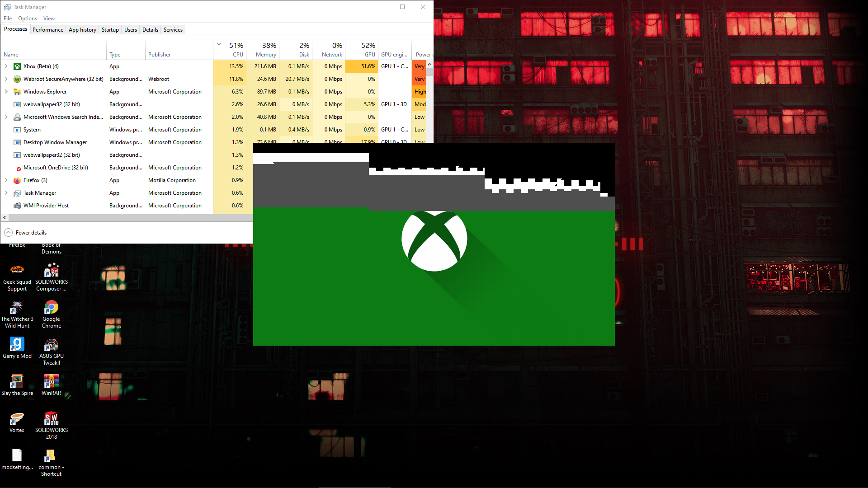Expand the System process details
868x488 pixels.
[x=6, y=129]
